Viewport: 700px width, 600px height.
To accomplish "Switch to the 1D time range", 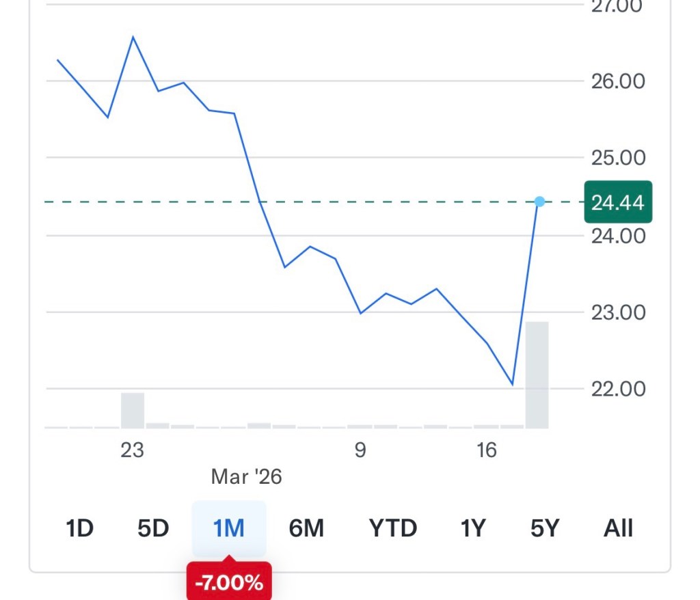I will tap(79, 528).
